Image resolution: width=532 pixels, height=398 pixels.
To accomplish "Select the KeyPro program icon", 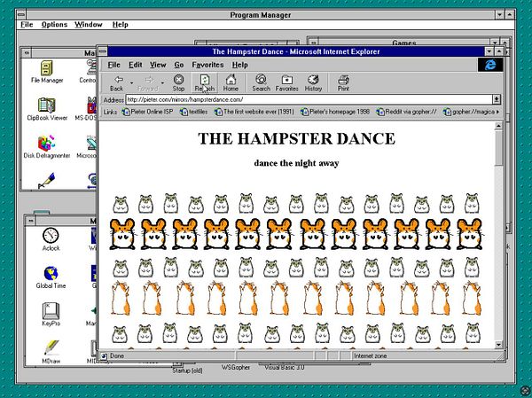I will tap(51, 314).
